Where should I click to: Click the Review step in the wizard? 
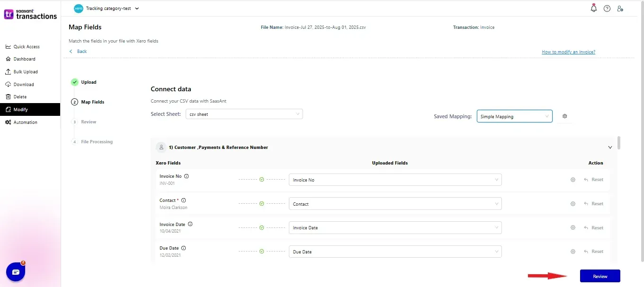[x=84, y=122]
